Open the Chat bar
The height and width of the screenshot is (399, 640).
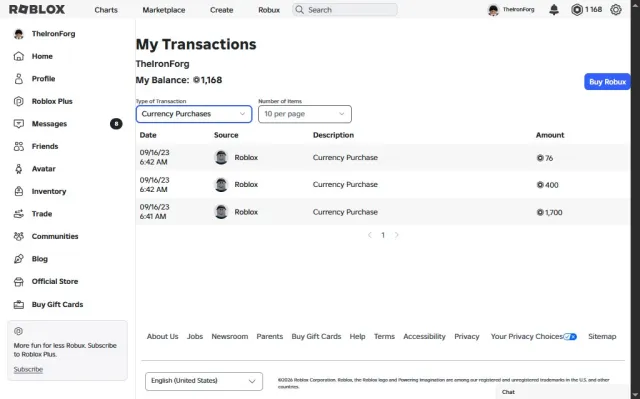click(x=563, y=392)
